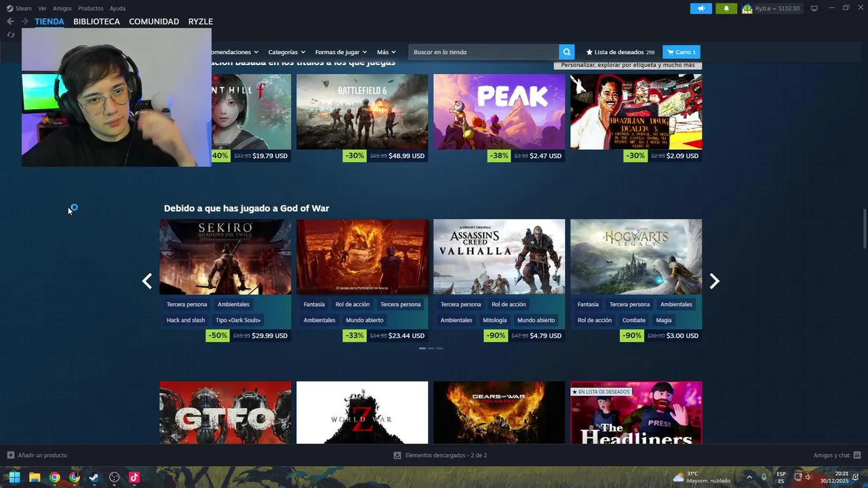Open friends and chat icon
This screenshot has height=488, width=868.
pyautogui.click(x=857, y=455)
